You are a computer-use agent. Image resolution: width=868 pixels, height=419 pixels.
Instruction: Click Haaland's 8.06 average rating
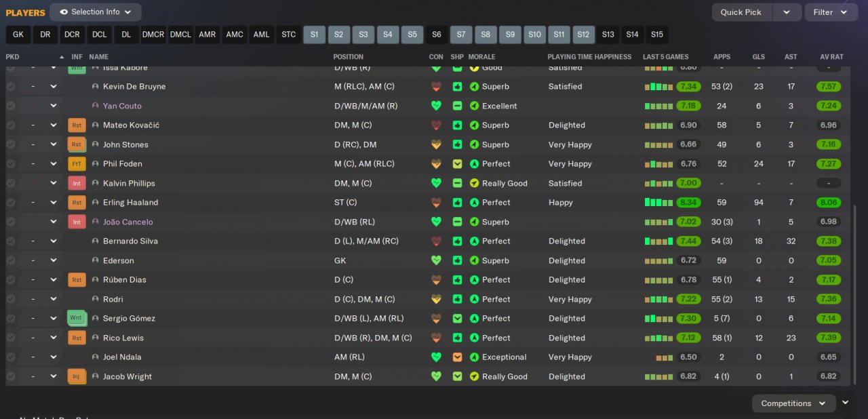tap(829, 202)
